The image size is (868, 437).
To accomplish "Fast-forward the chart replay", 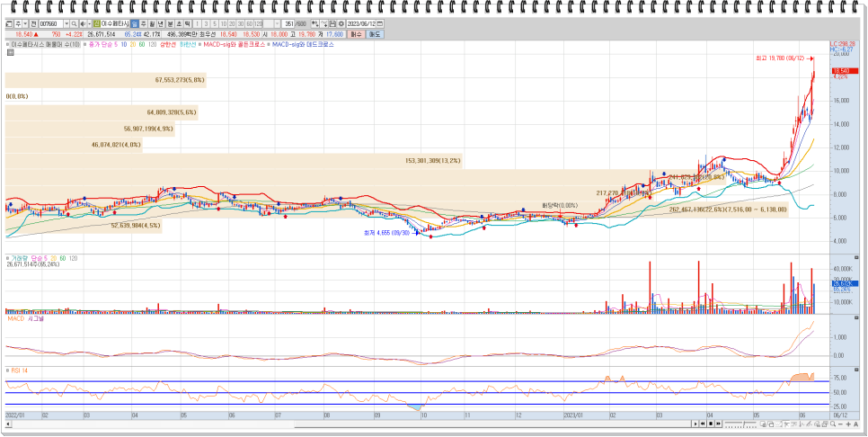I will (718, 424).
